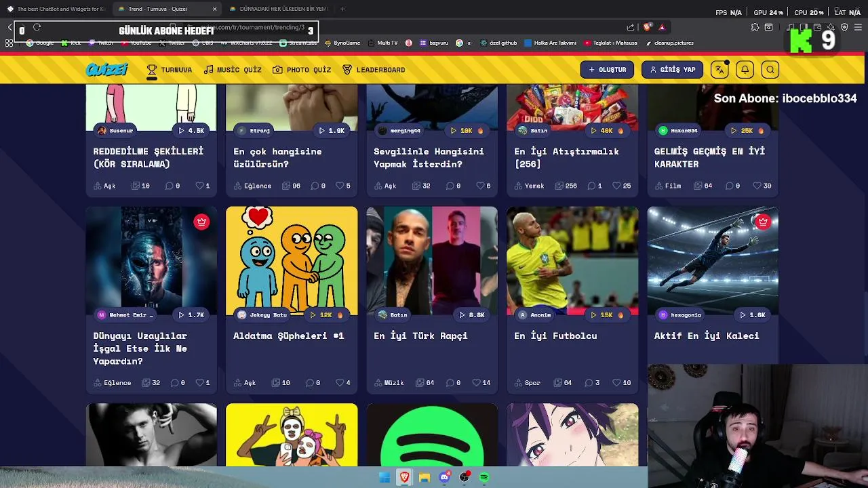Click the Film category tag
868x488 pixels.
click(x=667, y=186)
